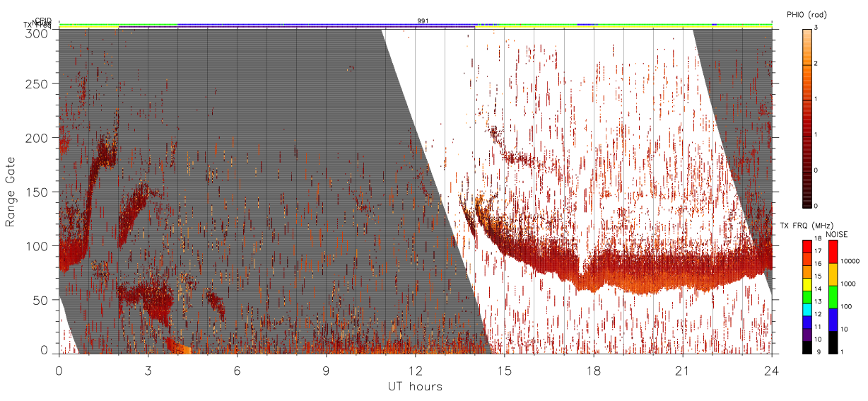Click the black 9-10 MHz TX FRQ swatch
This screenshot has height=401, width=868.
[807, 347]
